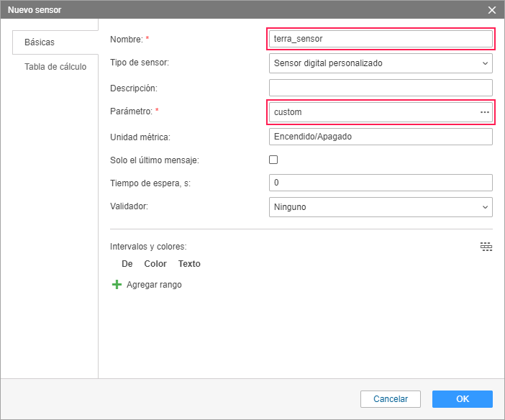Viewport: 505px width, 420px height.
Task: Click the green plus icon to add a range
Action: (x=117, y=285)
